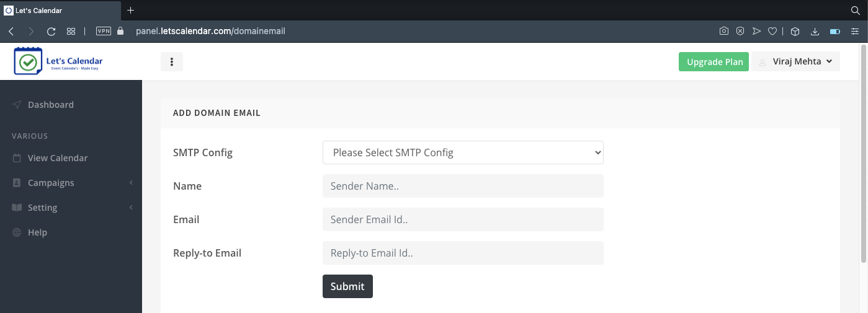The height and width of the screenshot is (313, 868).
Task: Click the browser snapshot camera icon
Action: coord(724,31)
